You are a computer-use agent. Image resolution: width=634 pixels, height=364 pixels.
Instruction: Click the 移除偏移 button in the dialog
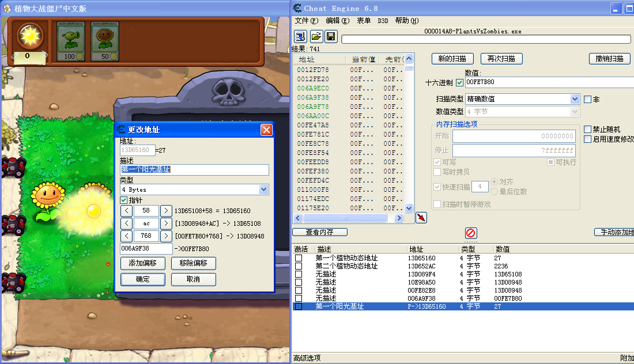(193, 263)
